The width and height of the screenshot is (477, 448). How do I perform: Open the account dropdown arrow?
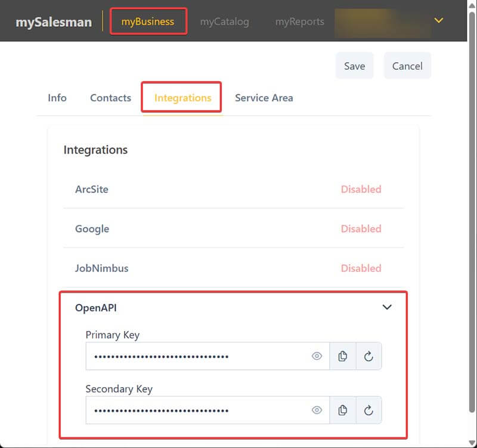439,21
